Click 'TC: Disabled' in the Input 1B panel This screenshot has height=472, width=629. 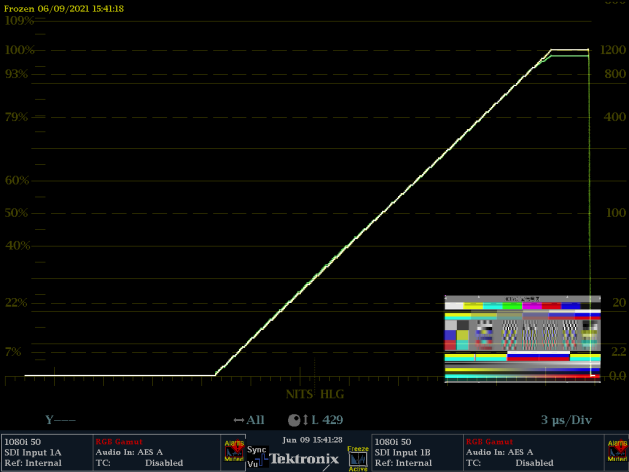click(509, 463)
